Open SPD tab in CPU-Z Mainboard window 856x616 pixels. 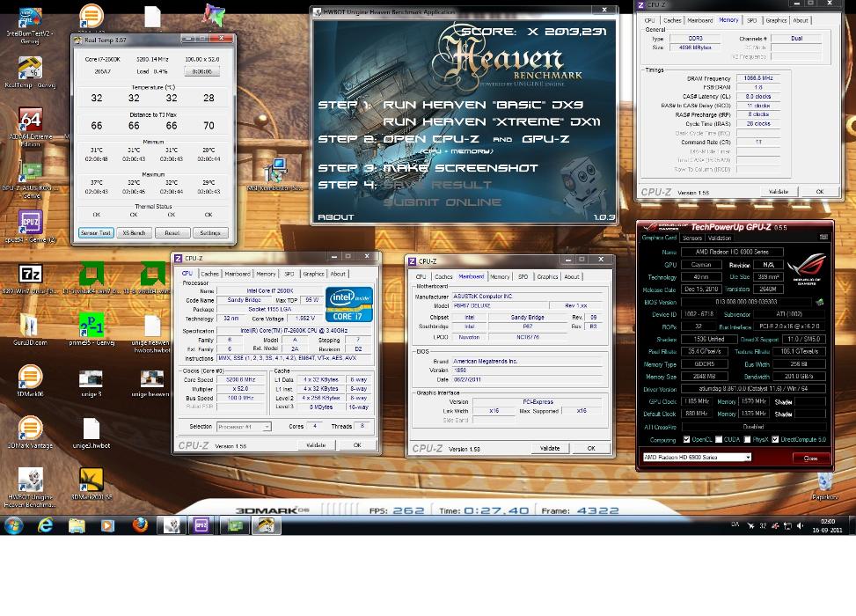click(523, 277)
